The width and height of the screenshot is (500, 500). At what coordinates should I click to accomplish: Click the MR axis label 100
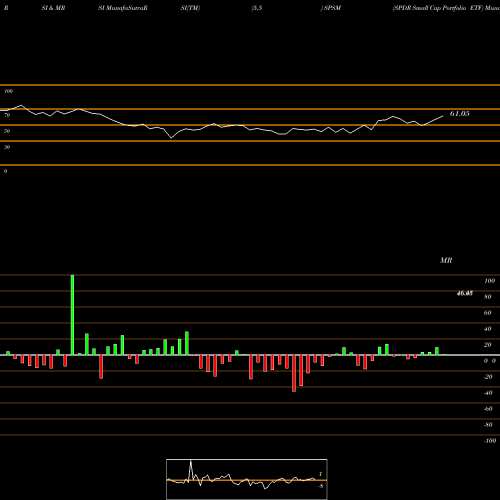click(x=489, y=281)
